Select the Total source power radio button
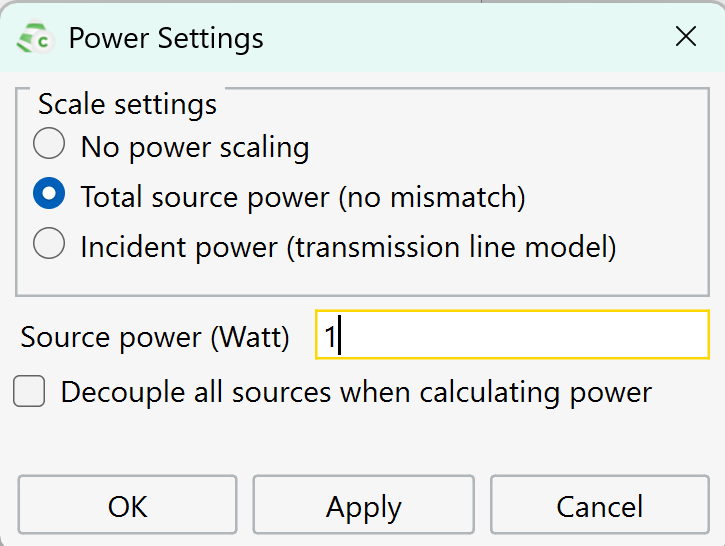The image size is (725, 546). (x=49, y=193)
